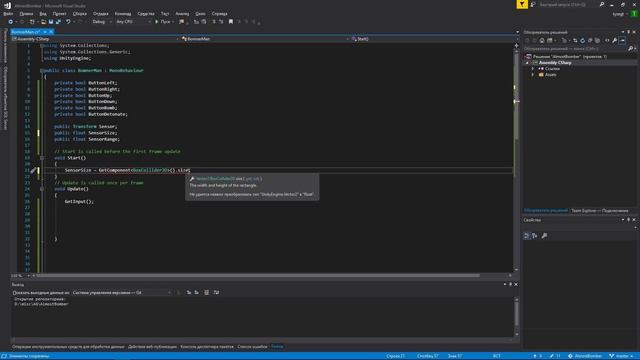
Task: Click the screwdriver quick actions icon on line 21
Action: pos(33,170)
